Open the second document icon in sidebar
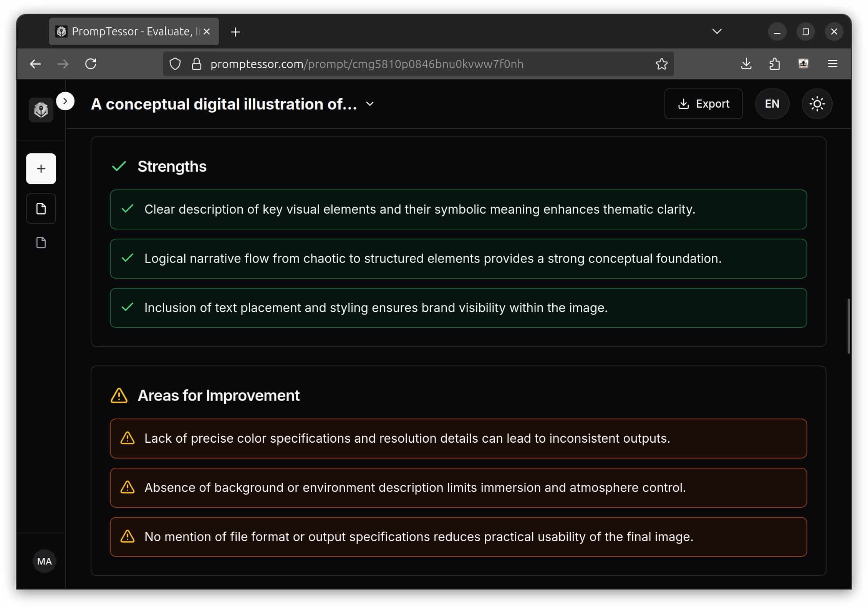The image size is (868, 608). tap(41, 243)
